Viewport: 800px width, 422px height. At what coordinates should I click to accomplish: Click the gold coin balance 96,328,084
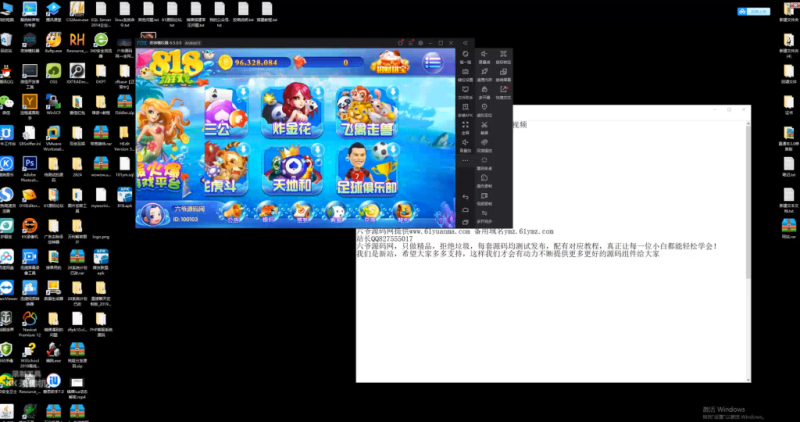pyautogui.click(x=255, y=63)
